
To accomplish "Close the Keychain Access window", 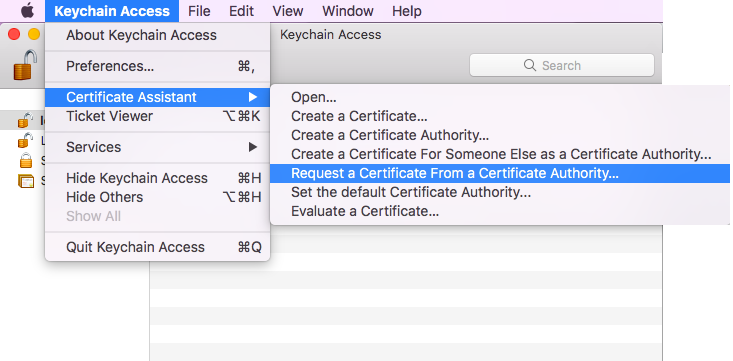I will coord(14,34).
